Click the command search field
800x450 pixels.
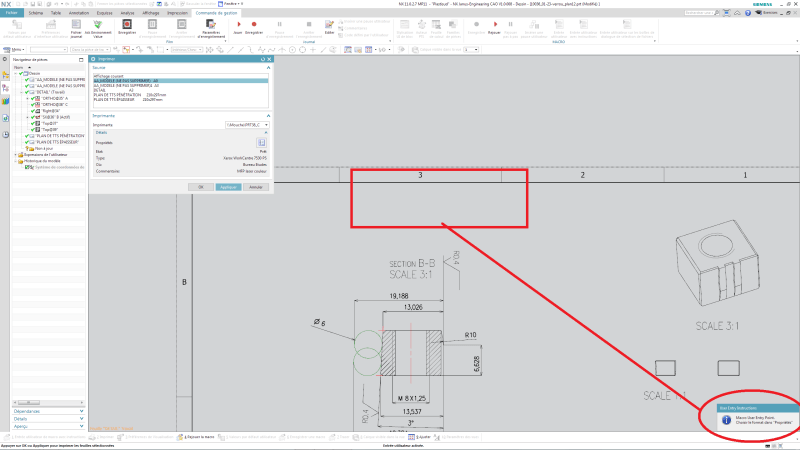(702, 13)
